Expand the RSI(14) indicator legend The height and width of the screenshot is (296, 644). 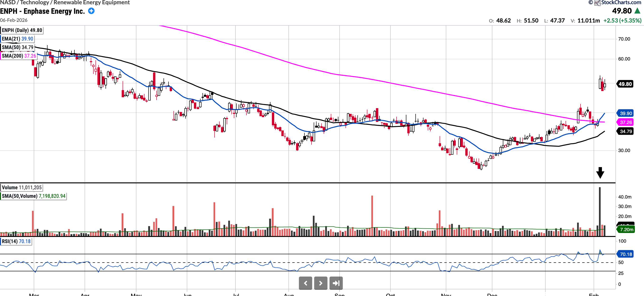(x=16, y=241)
